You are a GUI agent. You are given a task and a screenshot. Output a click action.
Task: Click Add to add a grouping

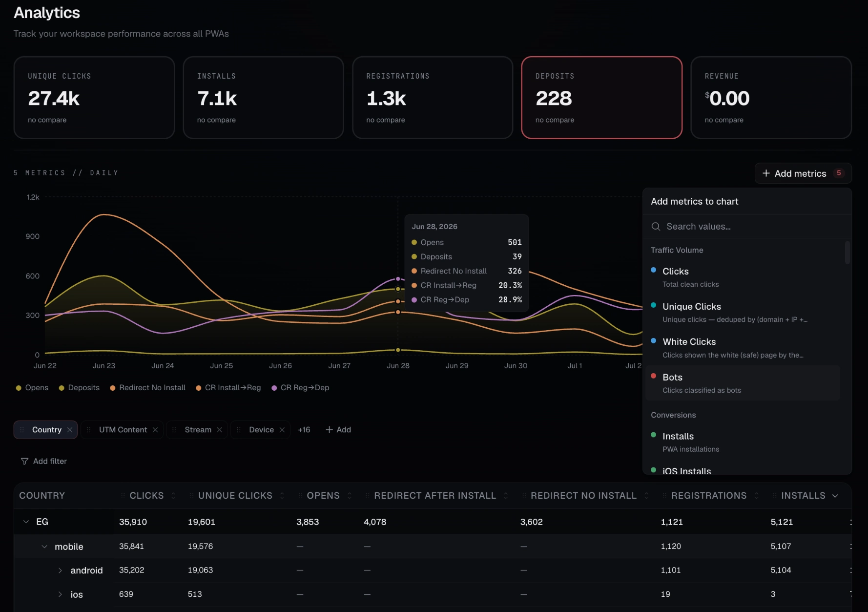tap(338, 430)
